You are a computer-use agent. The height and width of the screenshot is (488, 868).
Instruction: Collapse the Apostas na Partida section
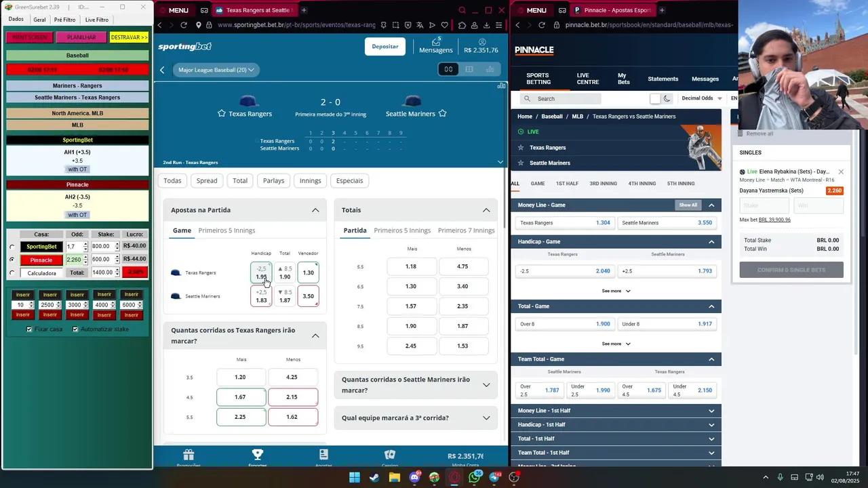click(x=315, y=210)
